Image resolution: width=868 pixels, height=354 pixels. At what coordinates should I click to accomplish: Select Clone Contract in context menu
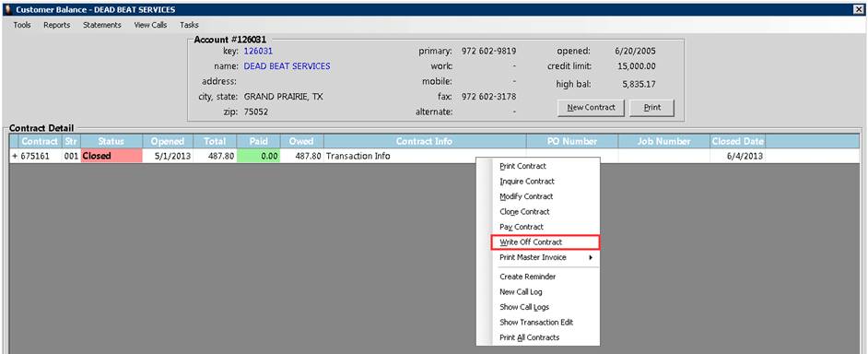(524, 212)
